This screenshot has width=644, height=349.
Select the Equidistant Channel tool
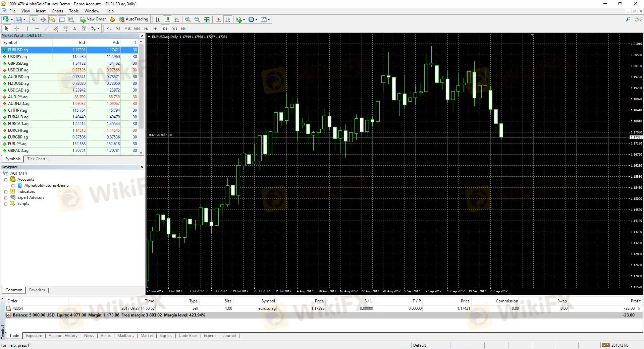pos(56,28)
